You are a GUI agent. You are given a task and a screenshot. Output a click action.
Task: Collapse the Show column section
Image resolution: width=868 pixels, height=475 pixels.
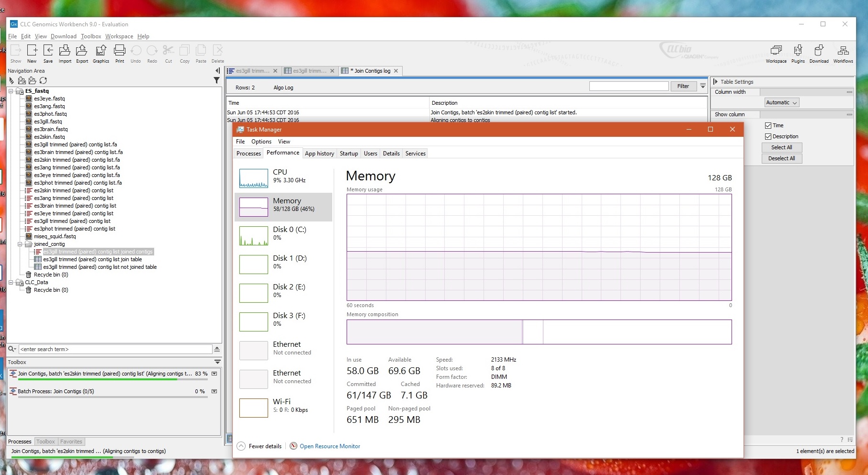(x=849, y=114)
